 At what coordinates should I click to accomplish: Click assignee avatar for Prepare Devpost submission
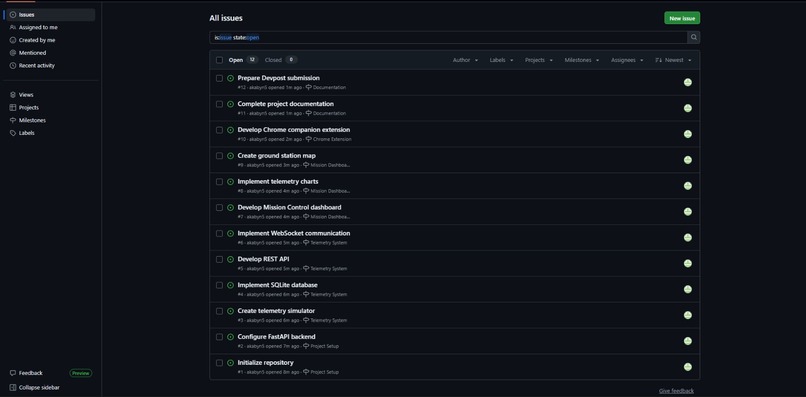click(687, 82)
